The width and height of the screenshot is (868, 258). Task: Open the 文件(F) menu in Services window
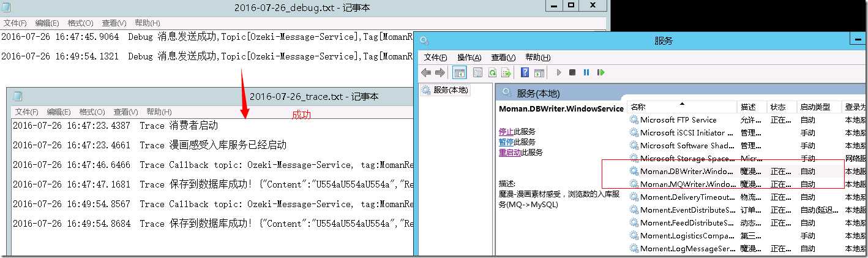tap(436, 58)
